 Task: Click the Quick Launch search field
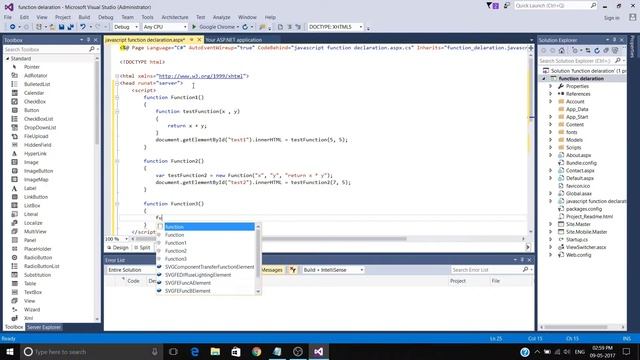point(555,6)
